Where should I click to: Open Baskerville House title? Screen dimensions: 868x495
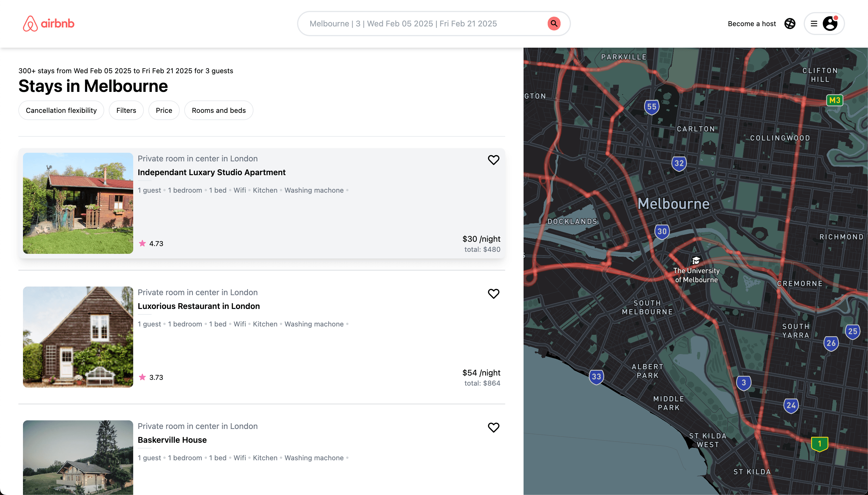coord(172,440)
